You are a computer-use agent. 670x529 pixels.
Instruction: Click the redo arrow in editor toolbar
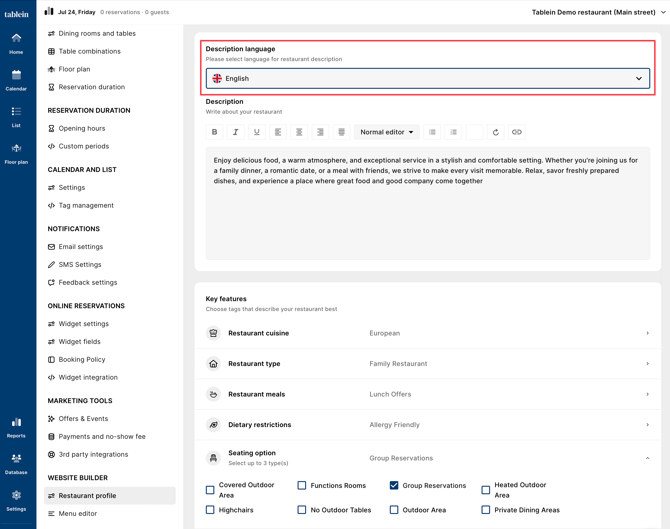click(x=496, y=132)
